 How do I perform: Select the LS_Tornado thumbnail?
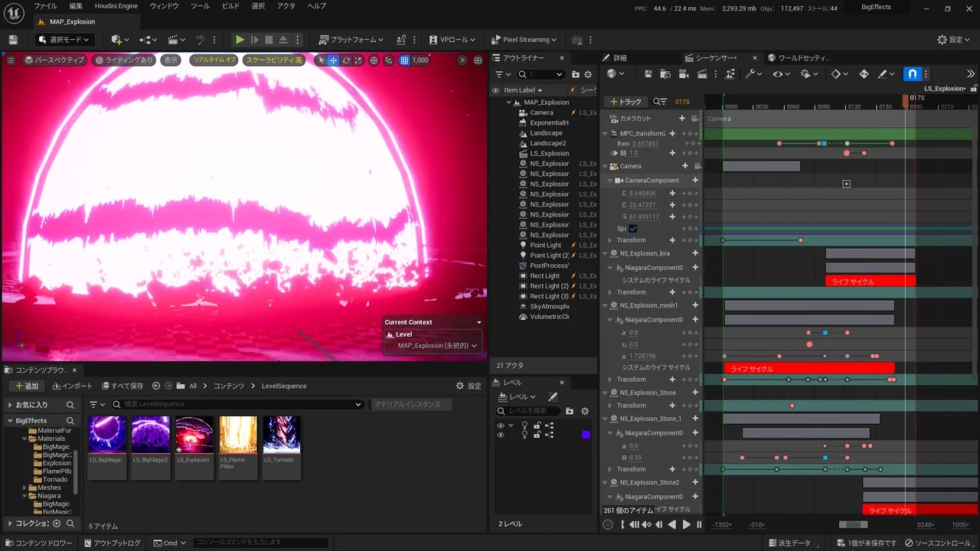pos(281,435)
